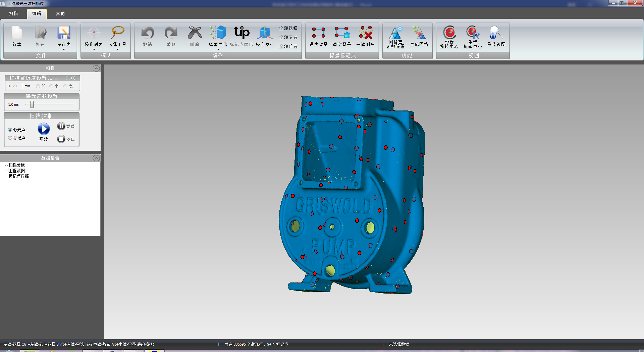Collapse the 数据集合 panel chevron

tap(96, 158)
